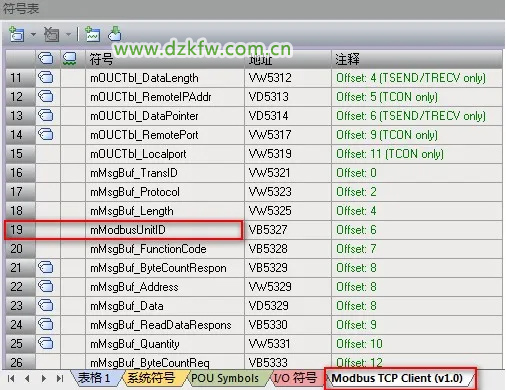Select the mModbusUnitID symbol cell

tap(165, 230)
